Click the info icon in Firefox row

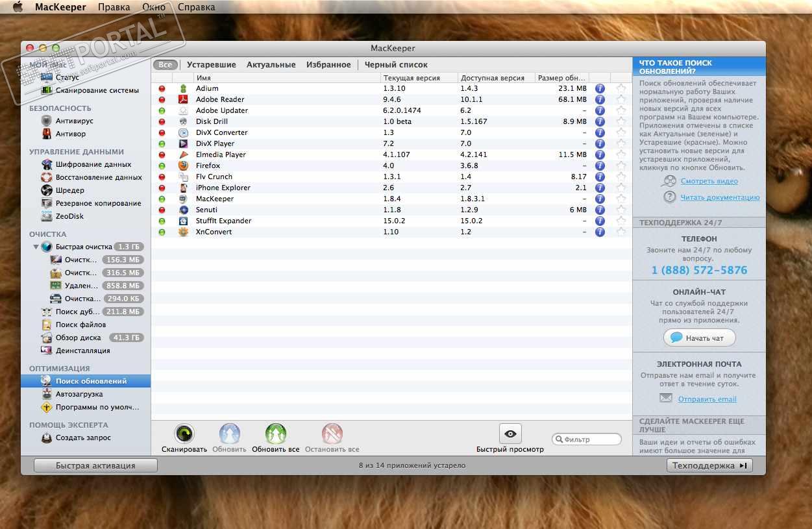pyautogui.click(x=600, y=166)
